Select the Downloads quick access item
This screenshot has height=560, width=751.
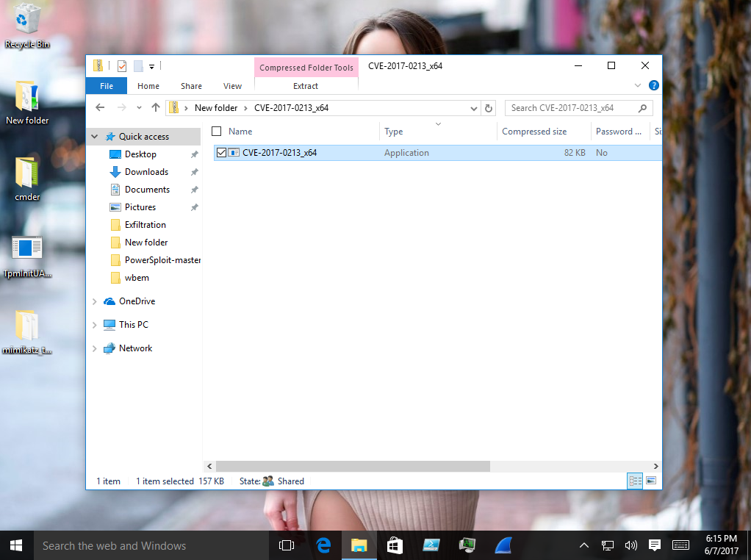pyautogui.click(x=146, y=172)
